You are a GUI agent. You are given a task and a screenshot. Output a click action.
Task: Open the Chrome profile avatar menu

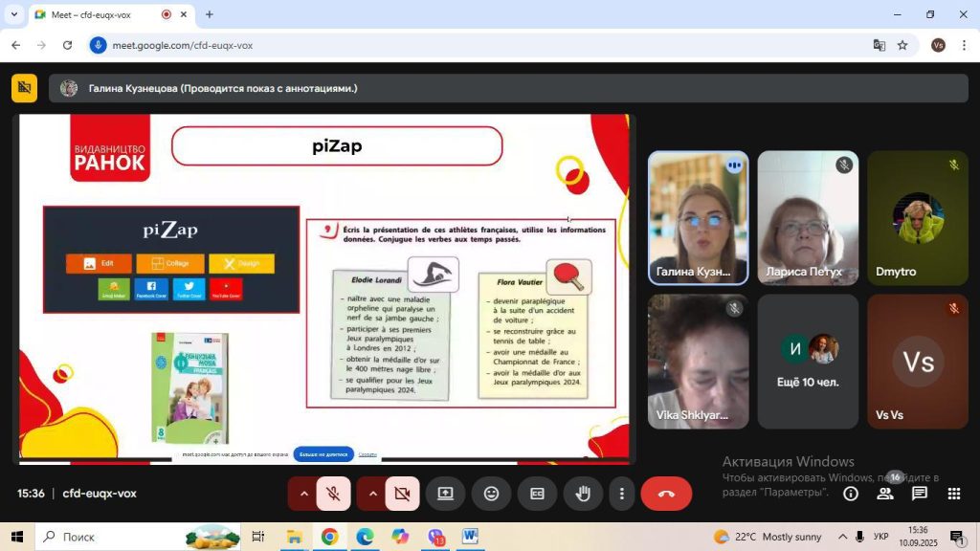(938, 45)
